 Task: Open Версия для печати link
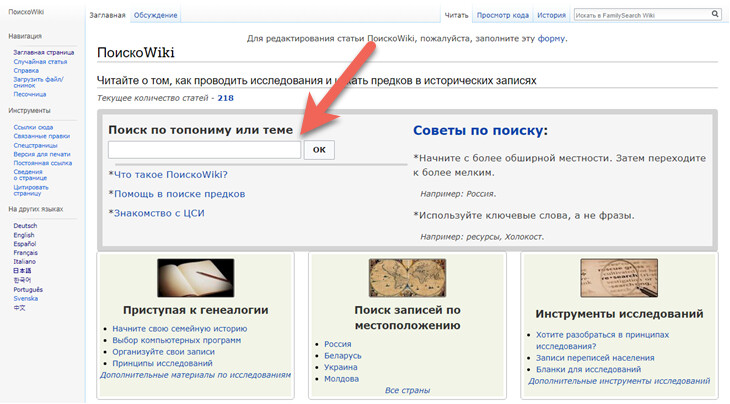(42, 154)
